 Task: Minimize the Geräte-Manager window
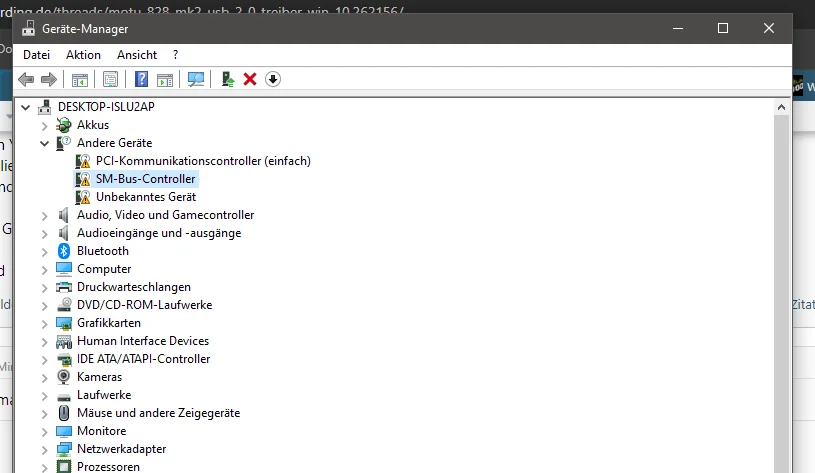click(678, 28)
